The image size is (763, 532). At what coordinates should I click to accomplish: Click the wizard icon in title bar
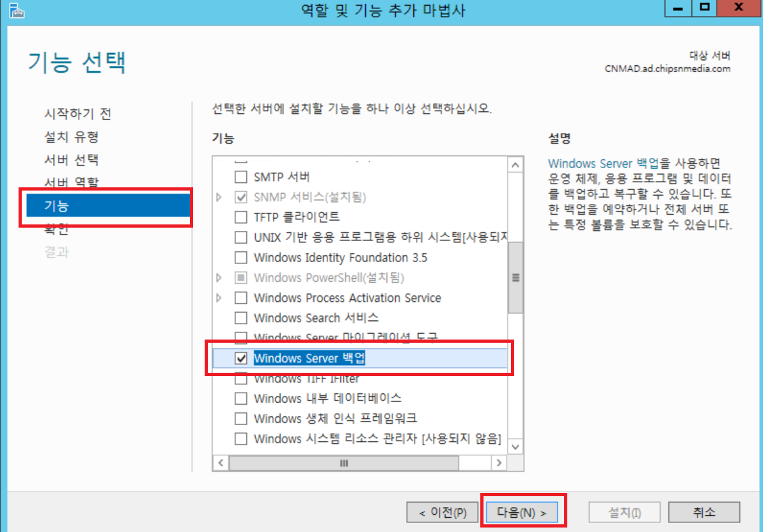[x=17, y=10]
